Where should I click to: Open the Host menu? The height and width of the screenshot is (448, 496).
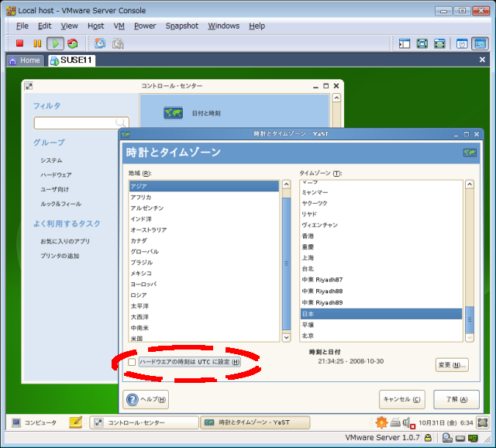[x=96, y=26]
